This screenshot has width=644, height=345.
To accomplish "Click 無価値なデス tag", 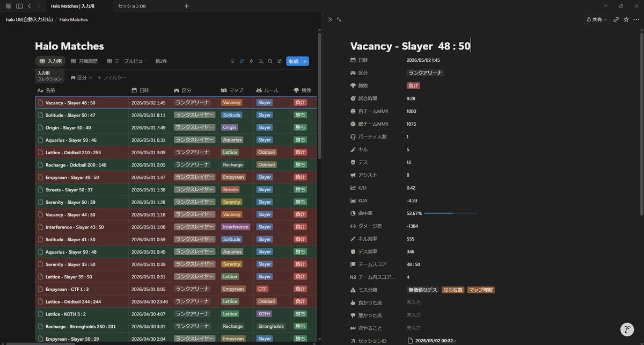I will 423,290.
